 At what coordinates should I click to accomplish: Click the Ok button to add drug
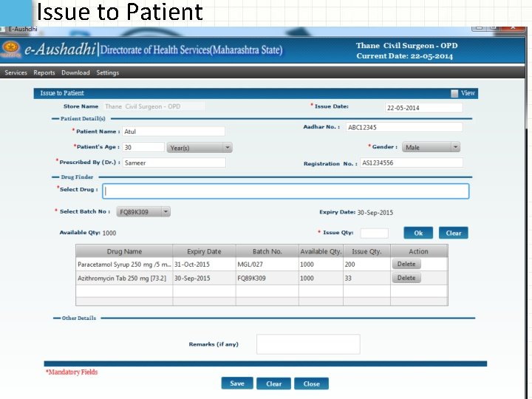(x=418, y=233)
